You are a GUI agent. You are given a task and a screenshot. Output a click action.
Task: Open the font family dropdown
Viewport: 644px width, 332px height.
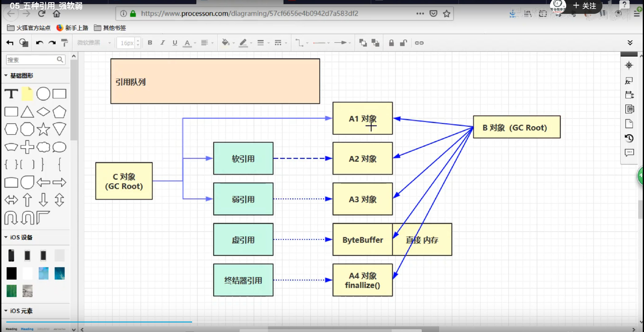coord(94,43)
